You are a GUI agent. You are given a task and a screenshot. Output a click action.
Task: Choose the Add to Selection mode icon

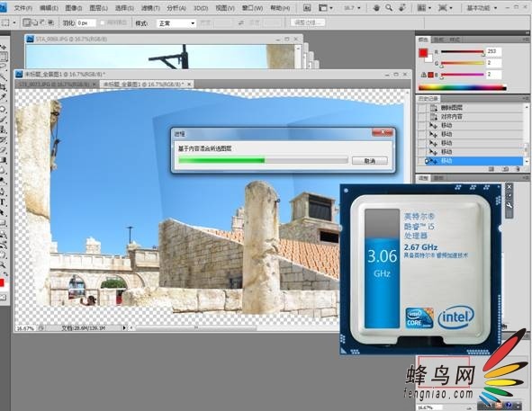point(34,22)
